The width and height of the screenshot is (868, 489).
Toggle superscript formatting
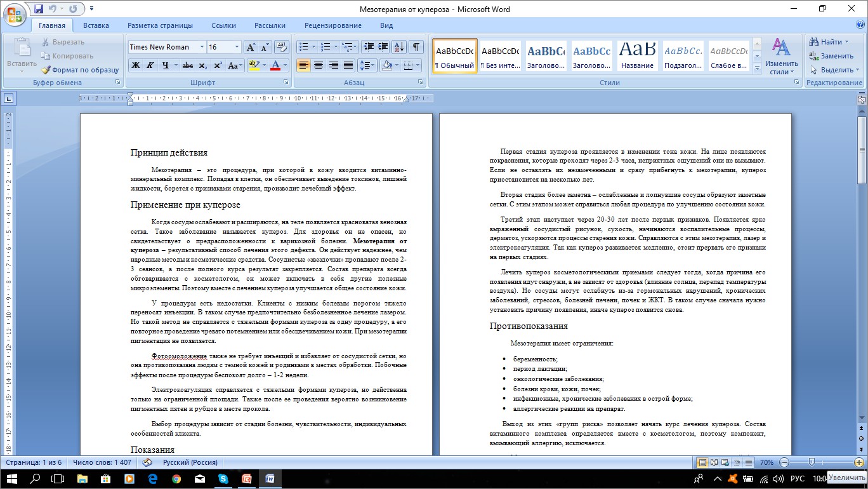(218, 65)
